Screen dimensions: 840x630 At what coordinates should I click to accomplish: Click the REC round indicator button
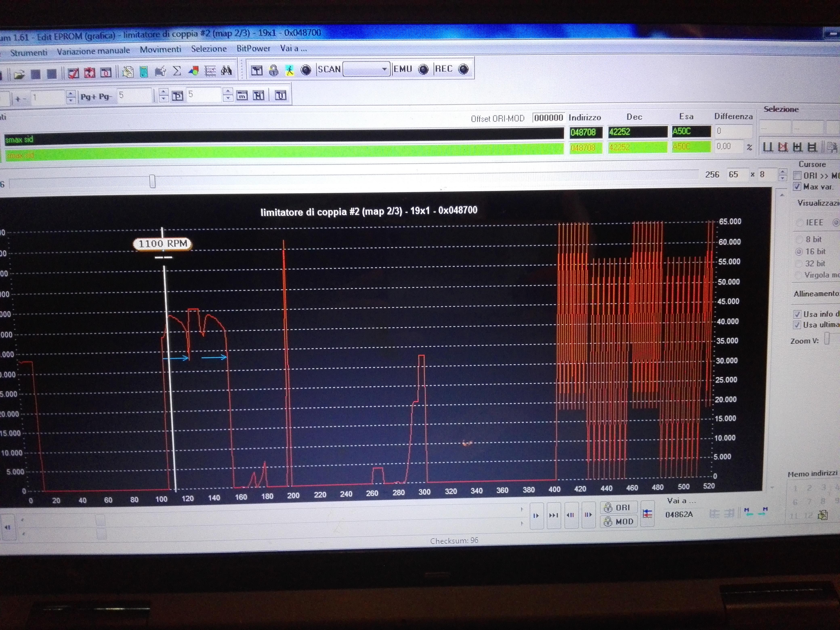click(463, 69)
